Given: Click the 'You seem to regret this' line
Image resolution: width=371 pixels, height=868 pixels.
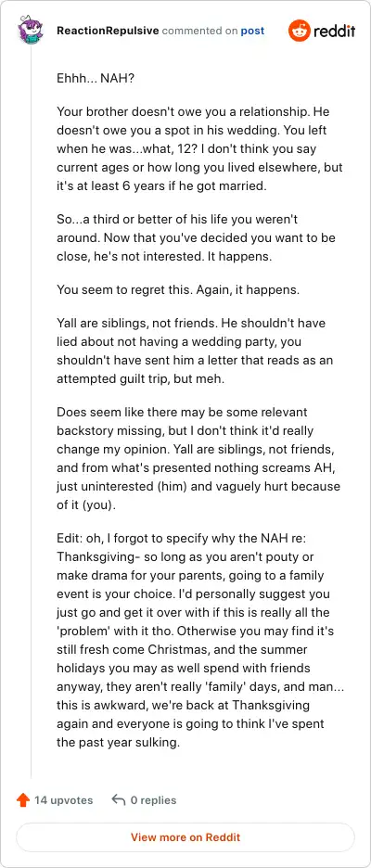Looking at the screenshot, I should pos(178,290).
